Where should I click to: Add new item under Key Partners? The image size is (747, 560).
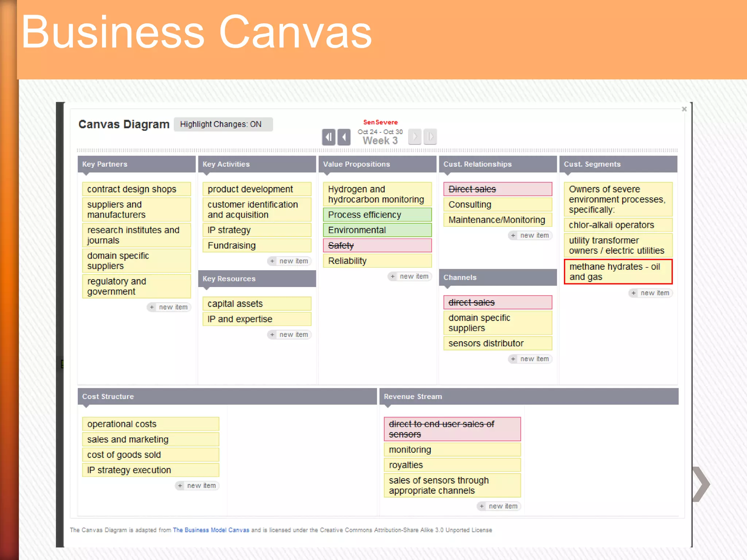(x=169, y=307)
